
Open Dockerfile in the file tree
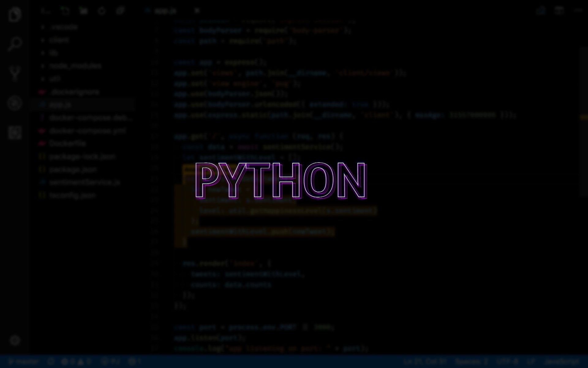(x=68, y=144)
